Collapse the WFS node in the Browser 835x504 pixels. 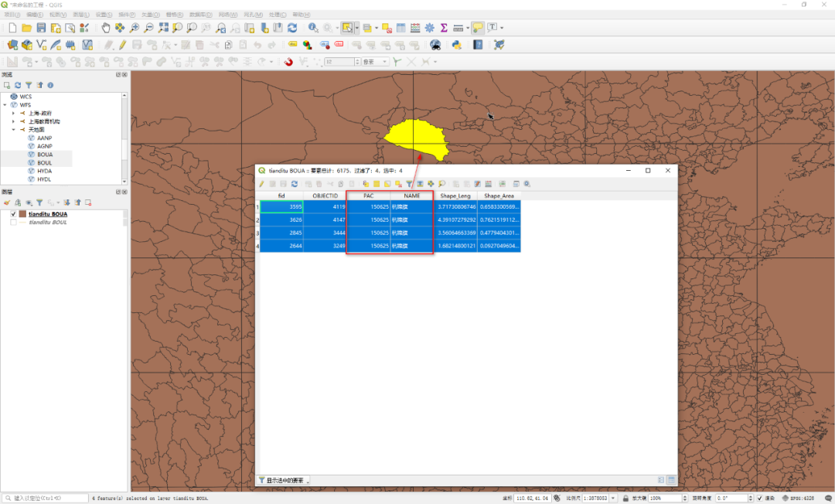[5, 105]
